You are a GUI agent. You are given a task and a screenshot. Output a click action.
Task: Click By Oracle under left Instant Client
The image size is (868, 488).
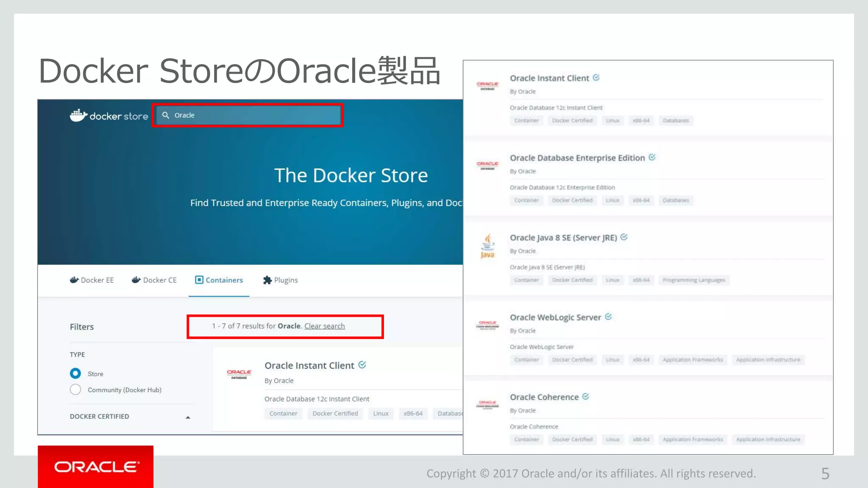point(279,380)
